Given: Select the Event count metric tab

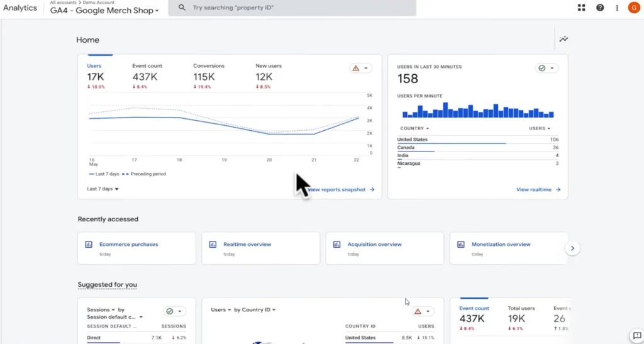Looking at the screenshot, I should pos(147,76).
